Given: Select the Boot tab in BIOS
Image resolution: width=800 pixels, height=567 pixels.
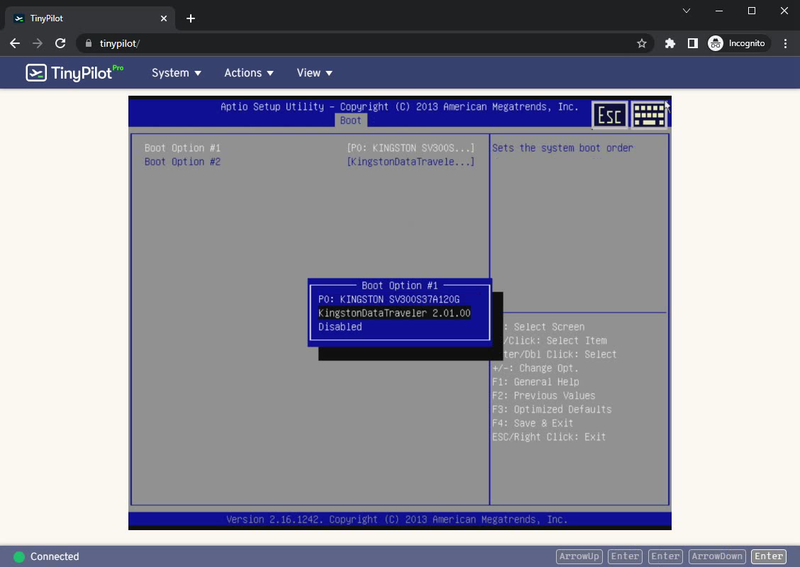Looking at the screenshot, I should pyautogui.click(x=351, y=120).
